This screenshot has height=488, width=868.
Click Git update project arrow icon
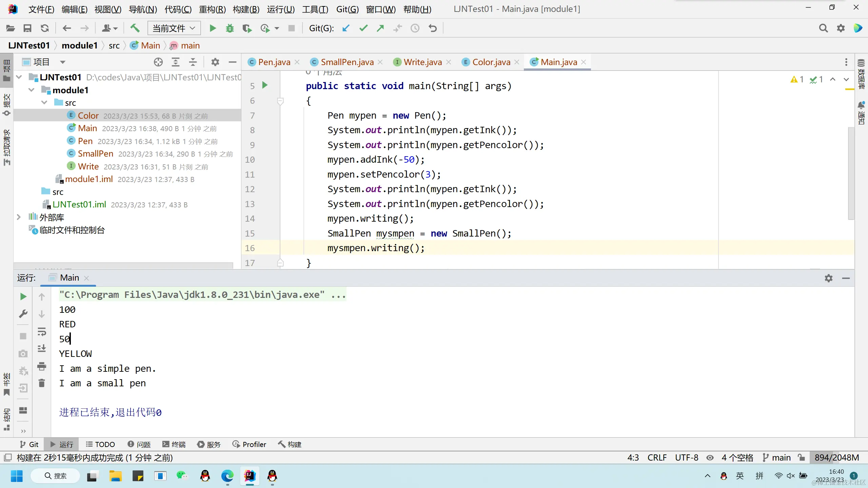[x=346, y=28]
